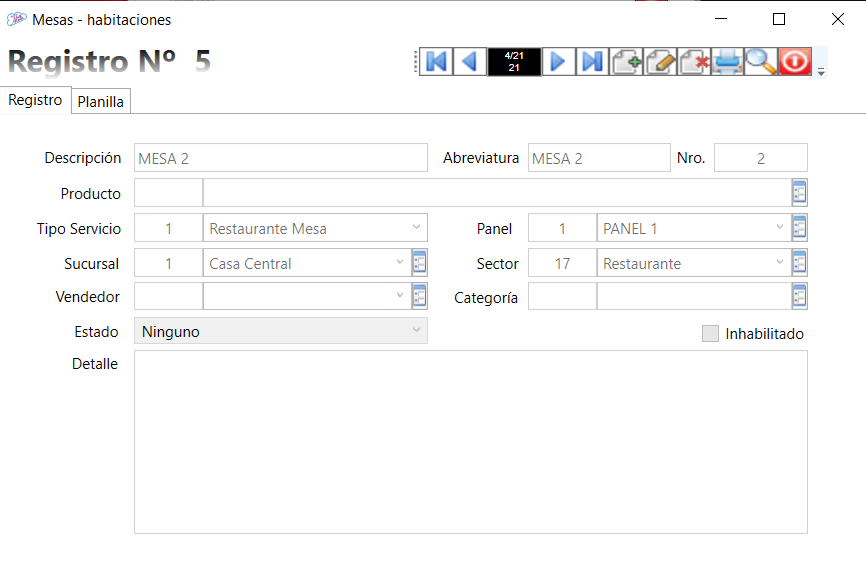The image size is (866, 565).
Task: Switch to the Planilla tab
Action: 101,101
